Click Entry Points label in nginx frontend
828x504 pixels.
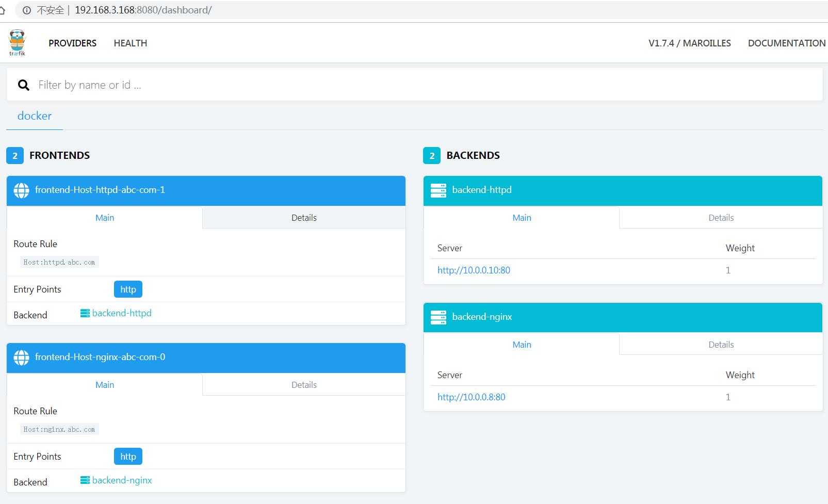[37, 457]
